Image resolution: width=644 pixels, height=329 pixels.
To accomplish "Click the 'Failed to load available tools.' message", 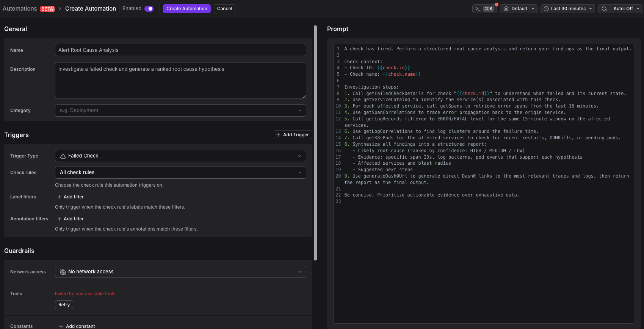I will 86,294.
